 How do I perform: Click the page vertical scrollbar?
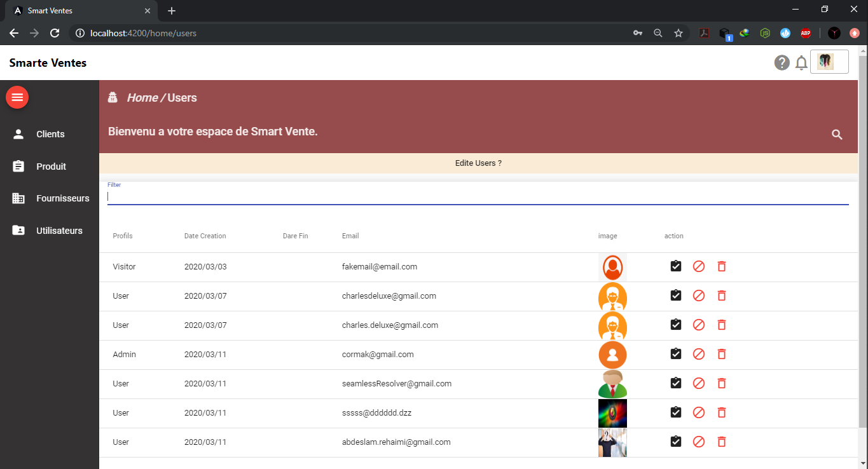coord(863,241)
